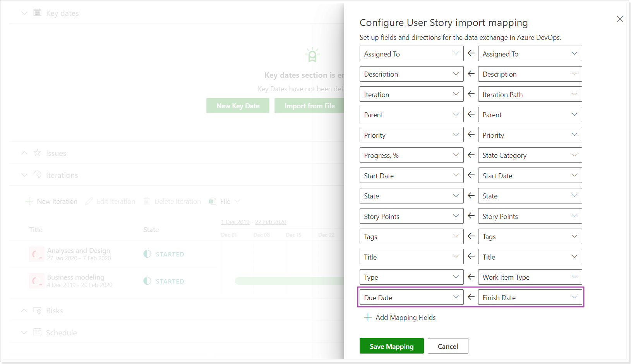The width and height of the screenshot is (631, 364).
Task: Click the Started status icon for Analyses and Design
Action: click(x=147, y=254)
